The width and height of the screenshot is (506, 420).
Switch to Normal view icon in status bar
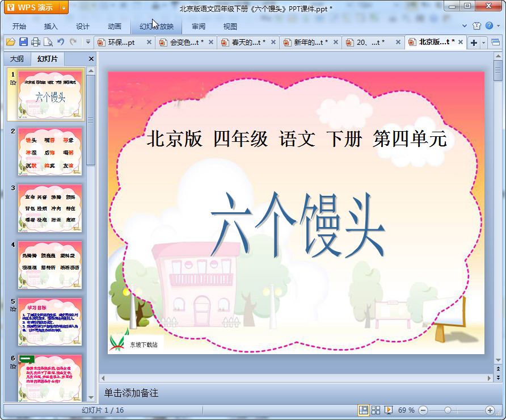click(364, 410)
